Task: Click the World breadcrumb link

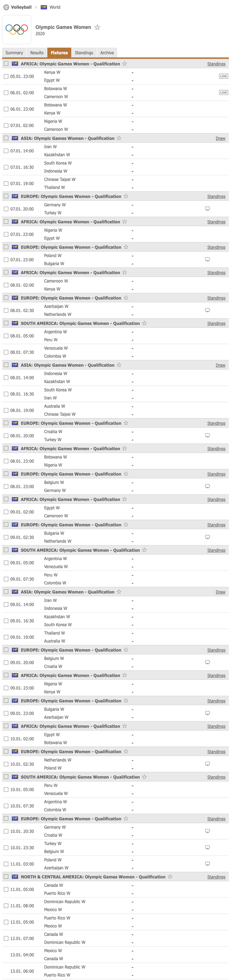Action: (x=55, y=7)
